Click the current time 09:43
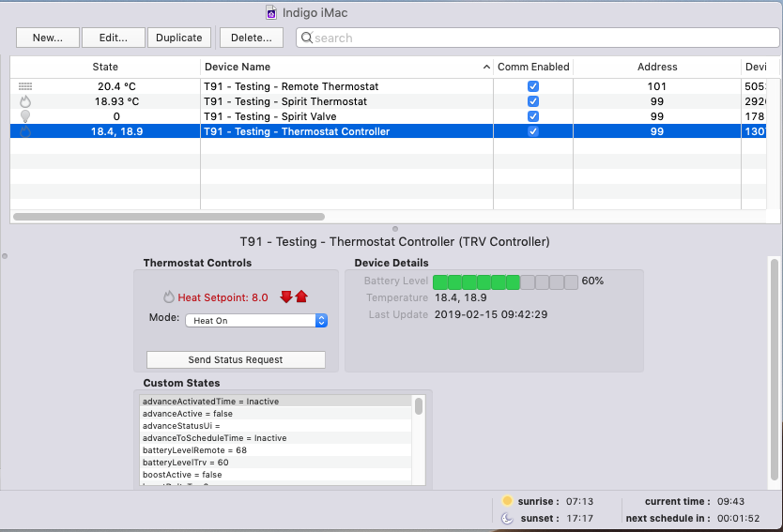The image size is (783, 532). point(730,501)
